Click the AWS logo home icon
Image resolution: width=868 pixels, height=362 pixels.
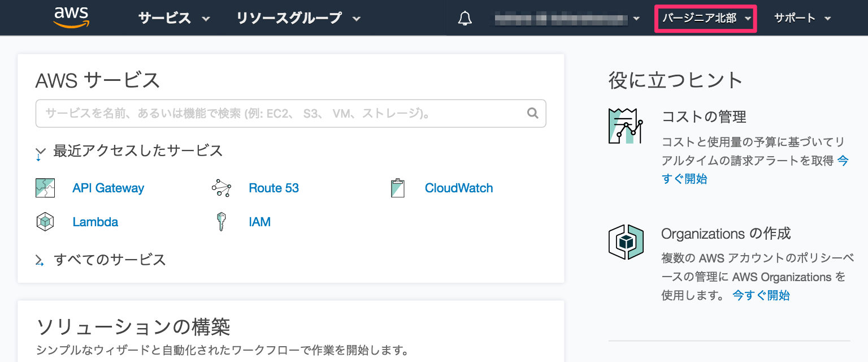tap(71, 18)
